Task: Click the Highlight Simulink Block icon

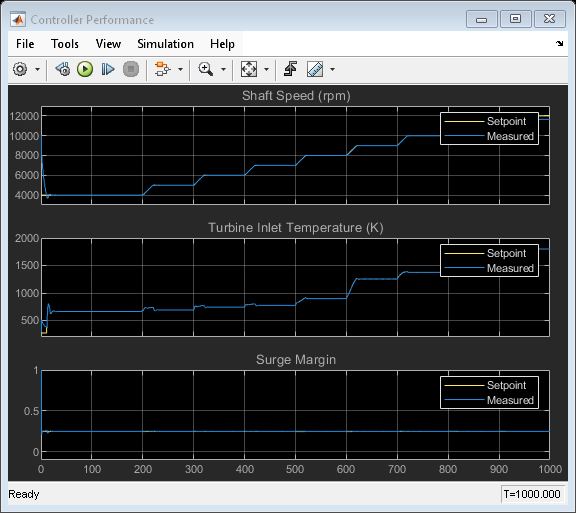Action: tap(163, 69)
